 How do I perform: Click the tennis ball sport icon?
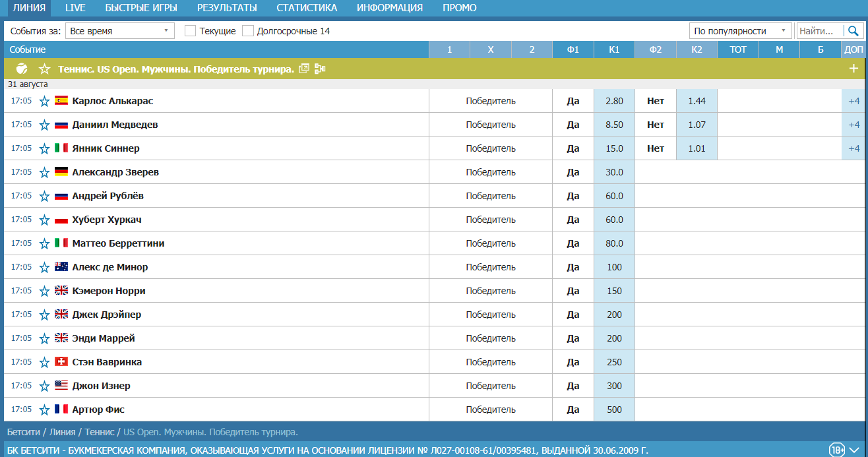pyautogui.click(x=22, y=69)
